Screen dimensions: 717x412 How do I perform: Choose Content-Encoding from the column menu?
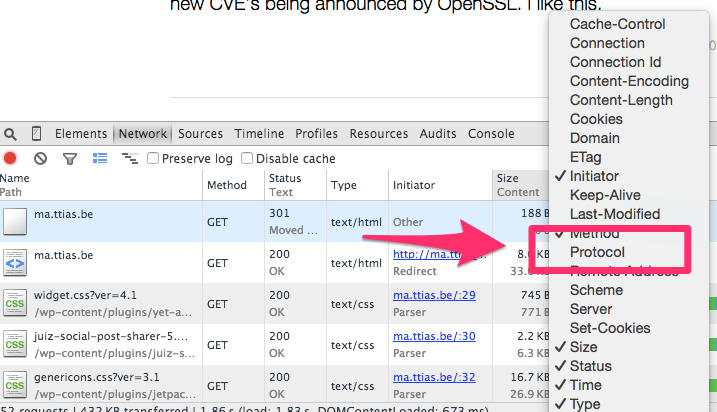629,81
